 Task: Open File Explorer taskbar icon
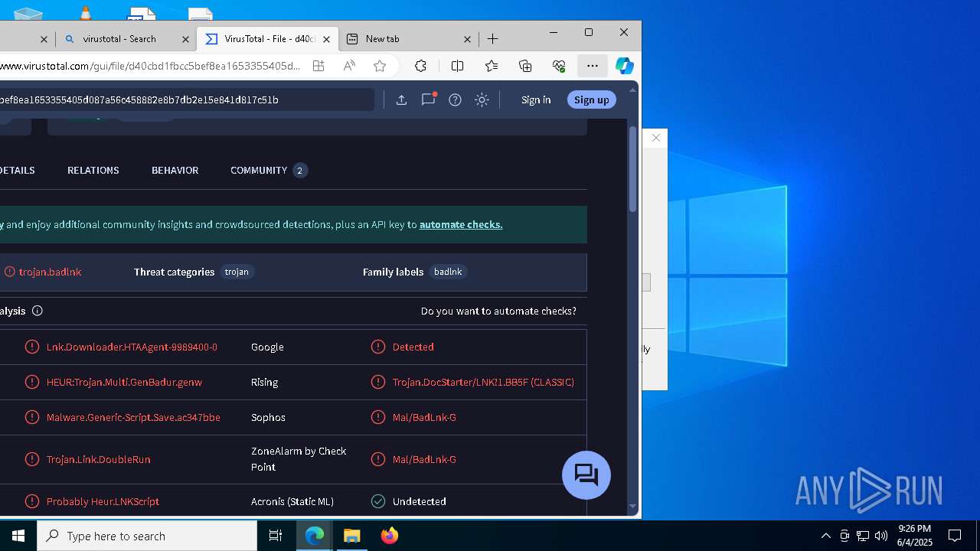(x=352, y=536)
